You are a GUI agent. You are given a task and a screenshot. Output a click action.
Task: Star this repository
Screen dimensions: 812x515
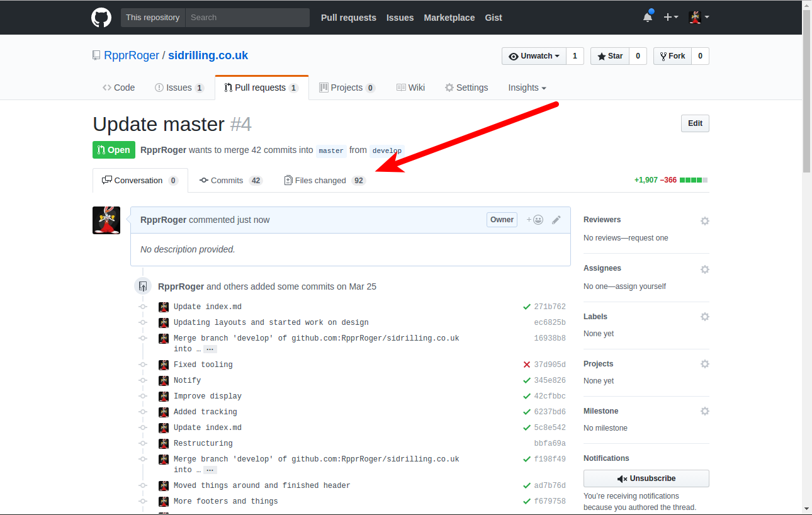coord(609,56)
